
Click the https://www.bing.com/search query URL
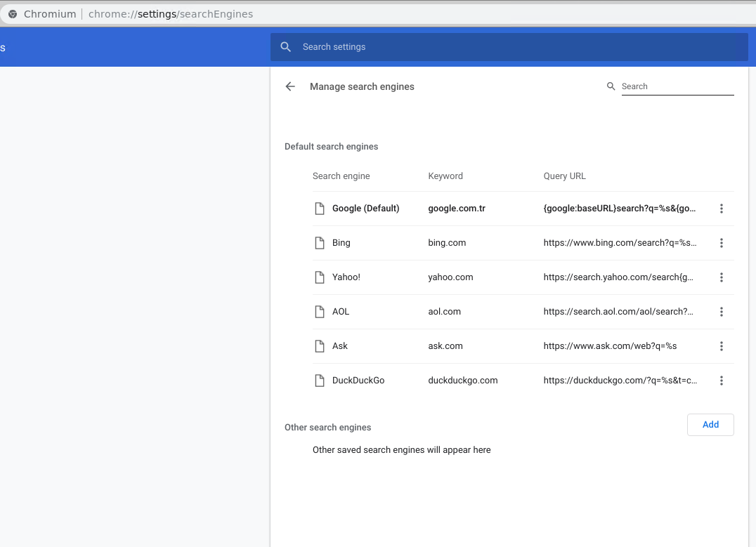pyautogui.click(x=620, y=243)
